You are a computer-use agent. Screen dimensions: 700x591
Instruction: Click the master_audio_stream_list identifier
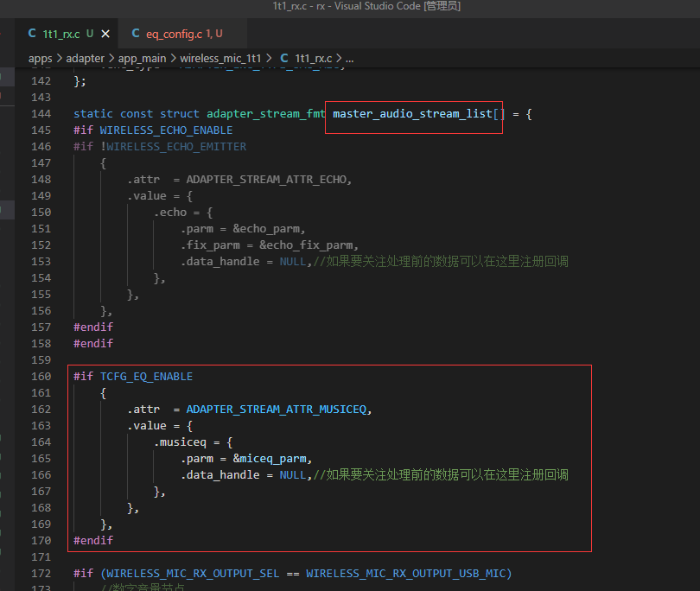[x=412, y=114]
